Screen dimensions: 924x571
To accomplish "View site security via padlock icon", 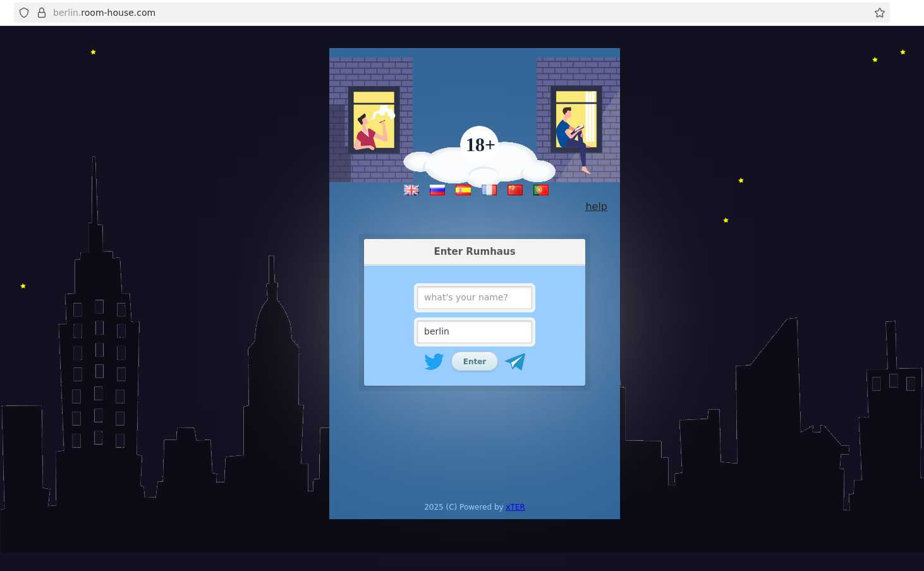I will (x=42, y=13).
